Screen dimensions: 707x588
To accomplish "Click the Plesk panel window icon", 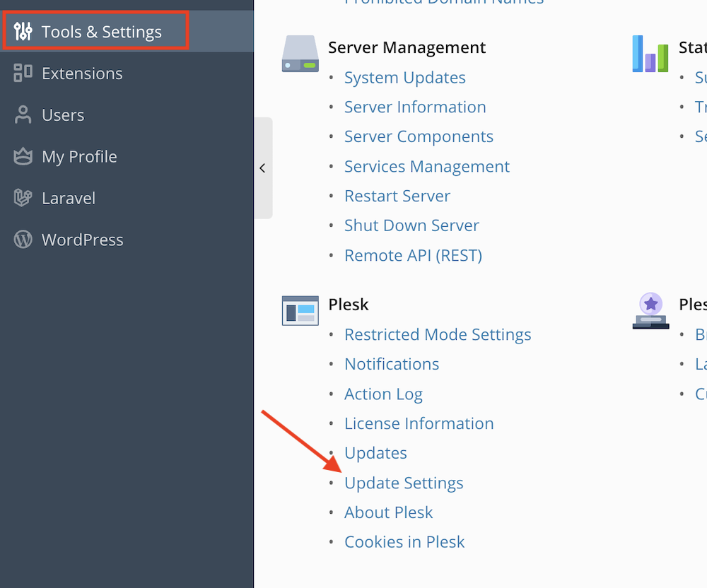I will click(300, 310).
